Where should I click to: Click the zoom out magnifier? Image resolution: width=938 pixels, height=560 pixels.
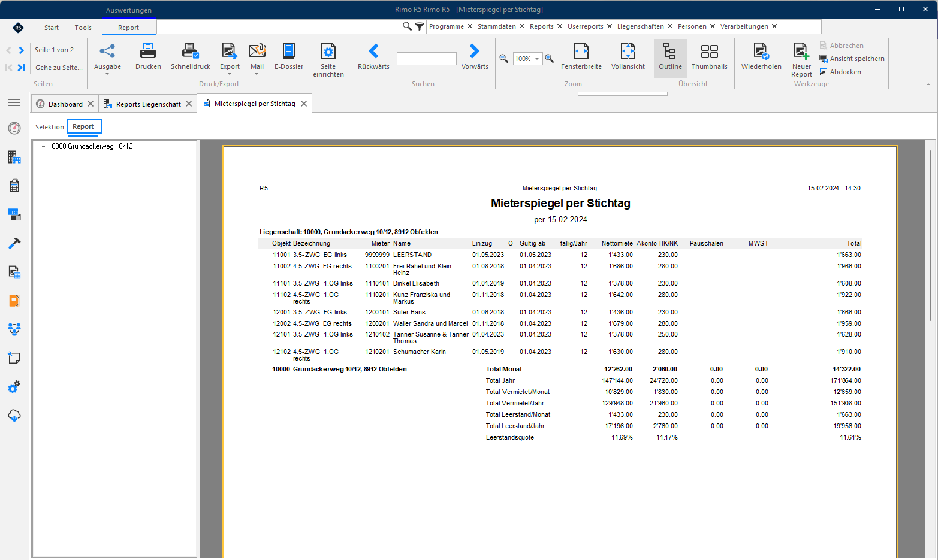click(504, 59)
